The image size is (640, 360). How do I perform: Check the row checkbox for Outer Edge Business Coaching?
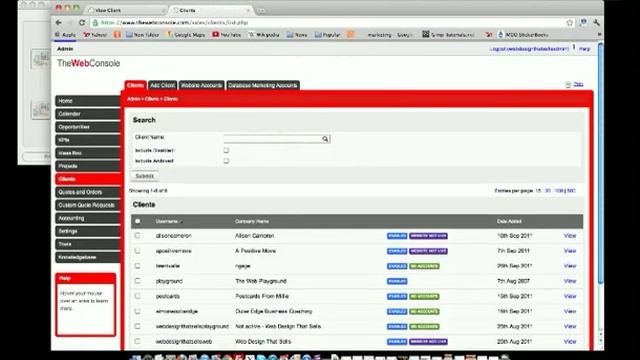pos(138,311)
